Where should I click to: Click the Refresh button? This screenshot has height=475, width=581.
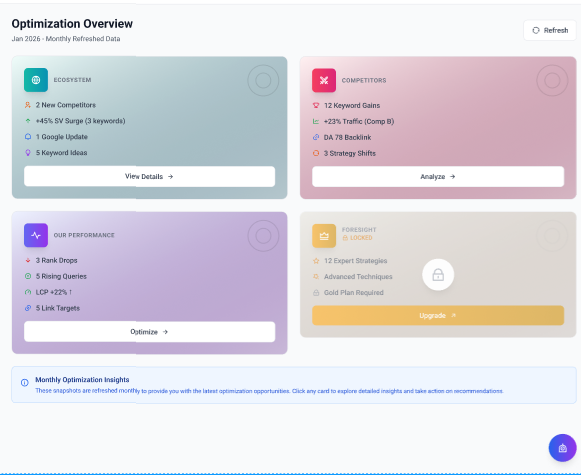pos(550,30)
